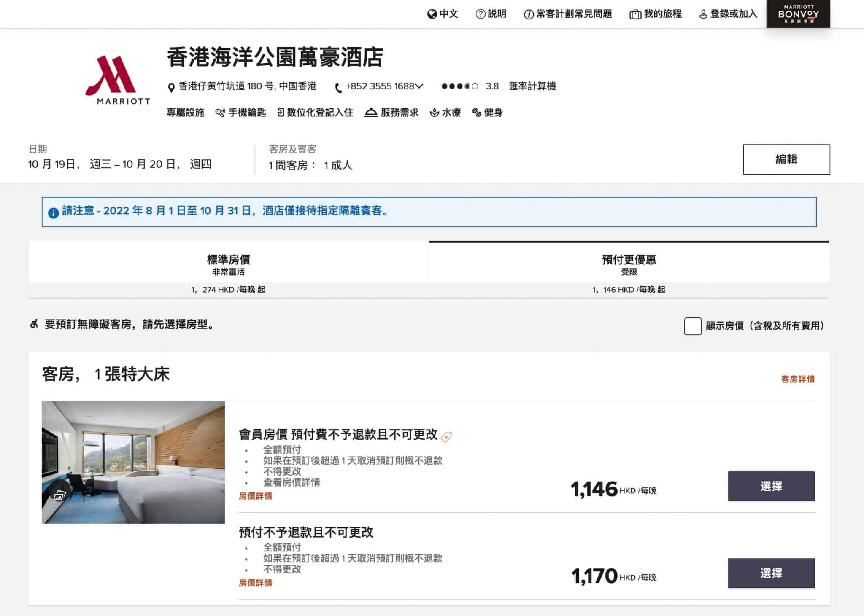Open the 匯率計算機 link
Viewport: 864px width, 616px height.
pyautogui.click(x=532, y=86)
